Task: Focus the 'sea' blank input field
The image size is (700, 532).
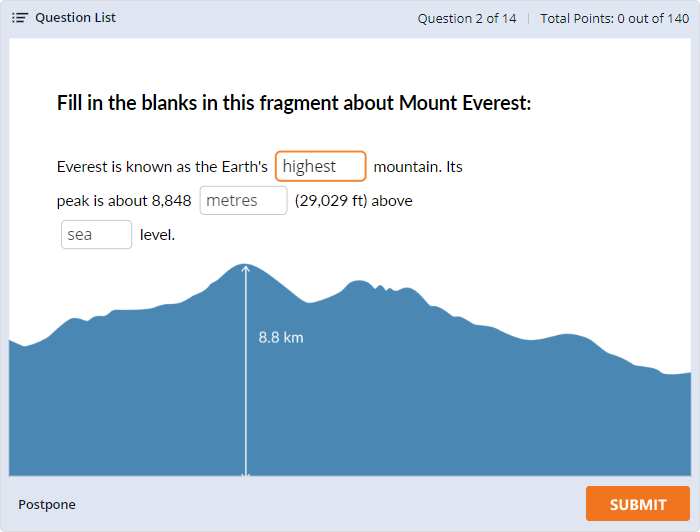Action: click(x=96, y=235)
